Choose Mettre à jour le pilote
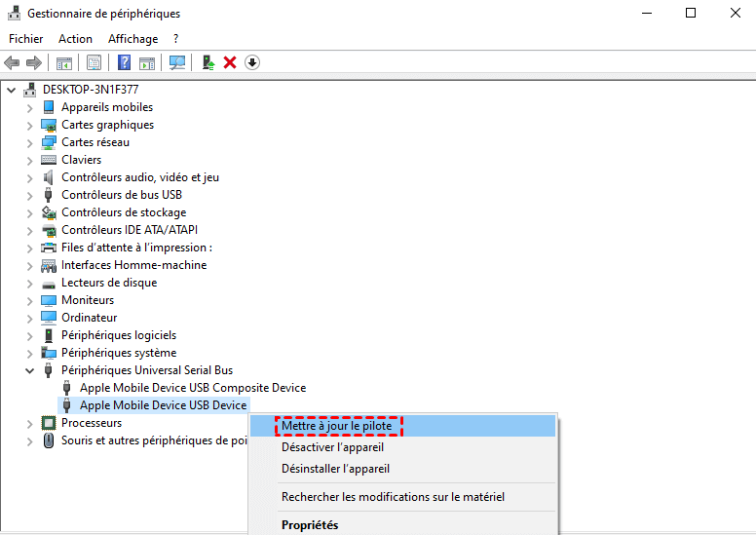The height and width of the screenshot is (535, 756). click(x=337, y=426)
